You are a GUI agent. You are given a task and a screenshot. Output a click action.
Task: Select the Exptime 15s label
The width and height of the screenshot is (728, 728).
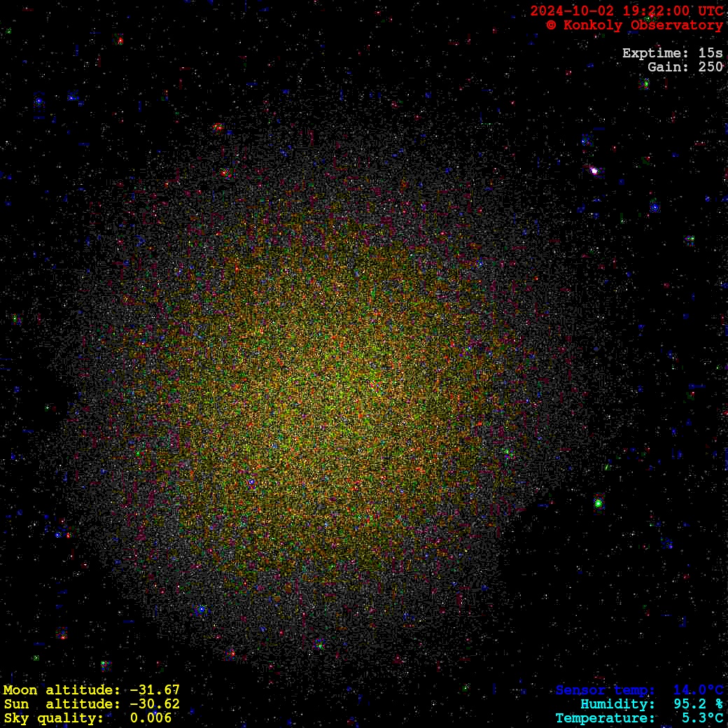pos(672,53)
